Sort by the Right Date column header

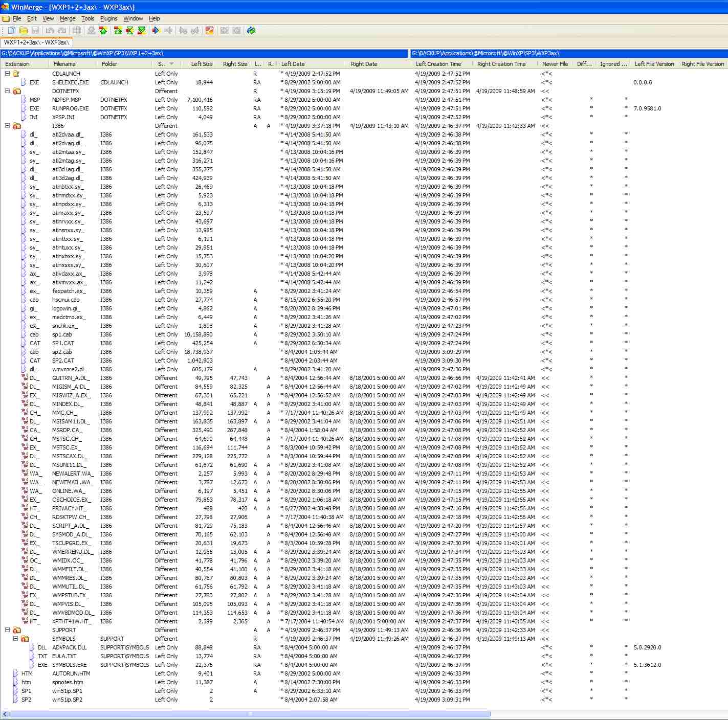pyautogui.click(x=379, y=64)
